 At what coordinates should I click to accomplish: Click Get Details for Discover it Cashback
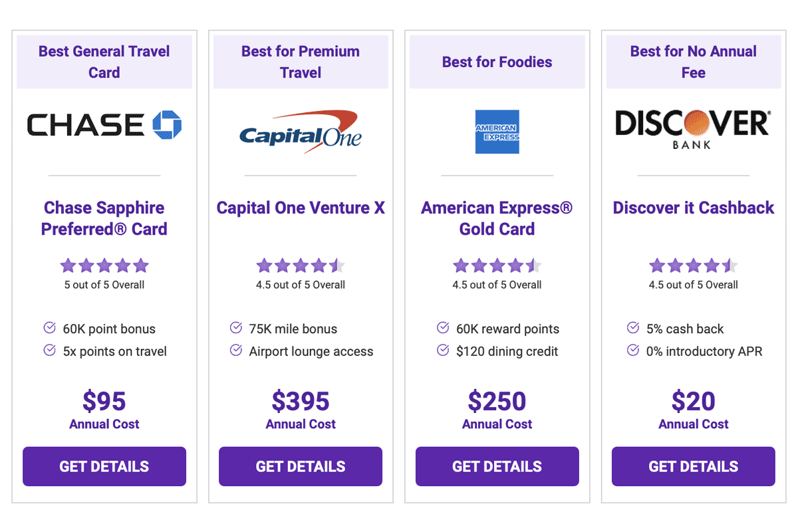coord(694,466)
